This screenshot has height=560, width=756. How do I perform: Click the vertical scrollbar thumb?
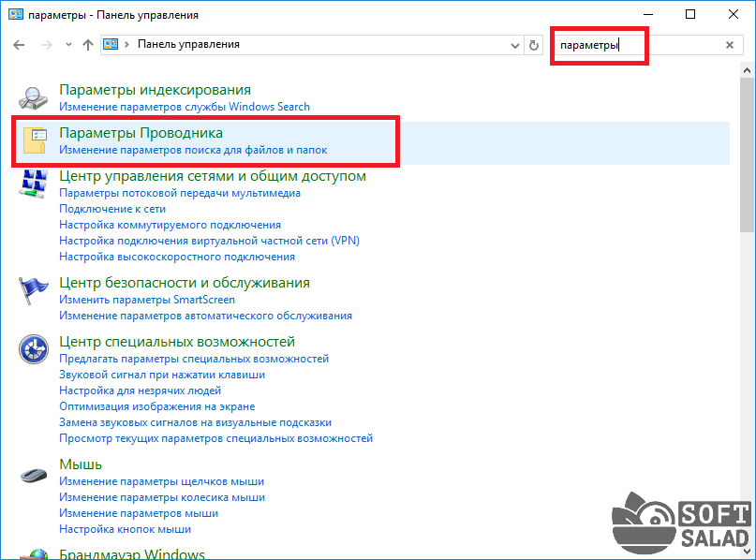coord(748,155)
